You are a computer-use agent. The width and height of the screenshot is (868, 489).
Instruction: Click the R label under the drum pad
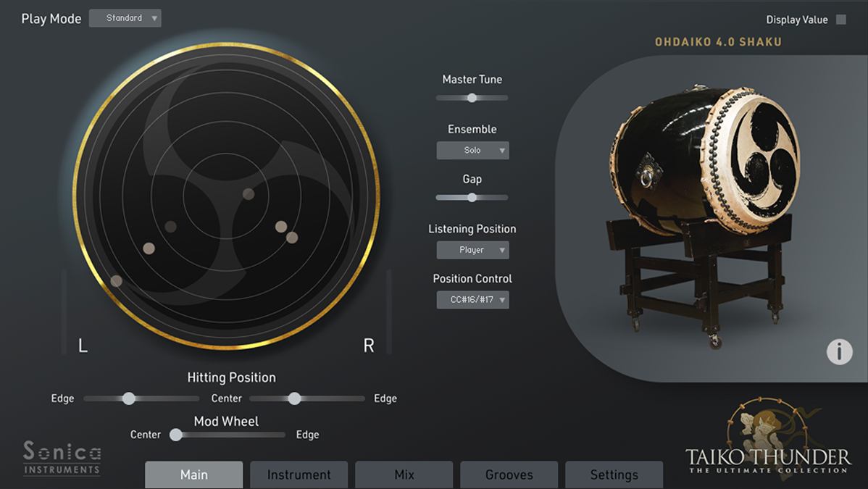369,346
